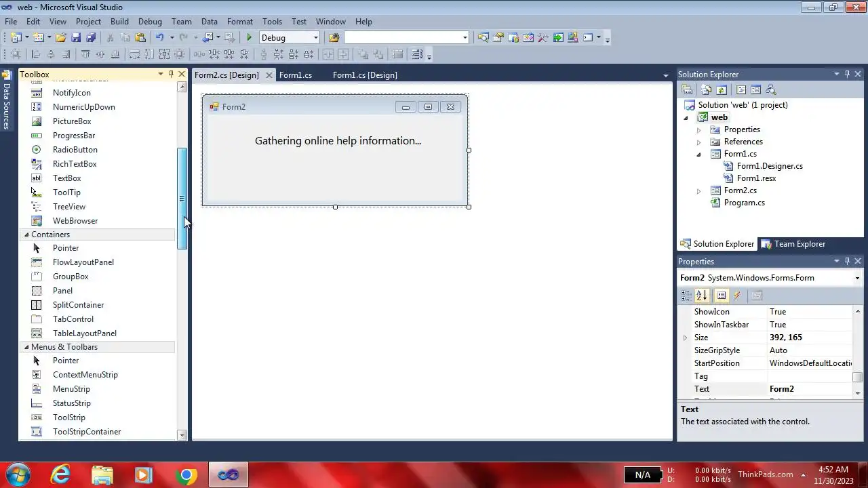Viewport: 868px width, 488px height.
Task: Expand the Form2.cs node
Action: click(698, 190)
